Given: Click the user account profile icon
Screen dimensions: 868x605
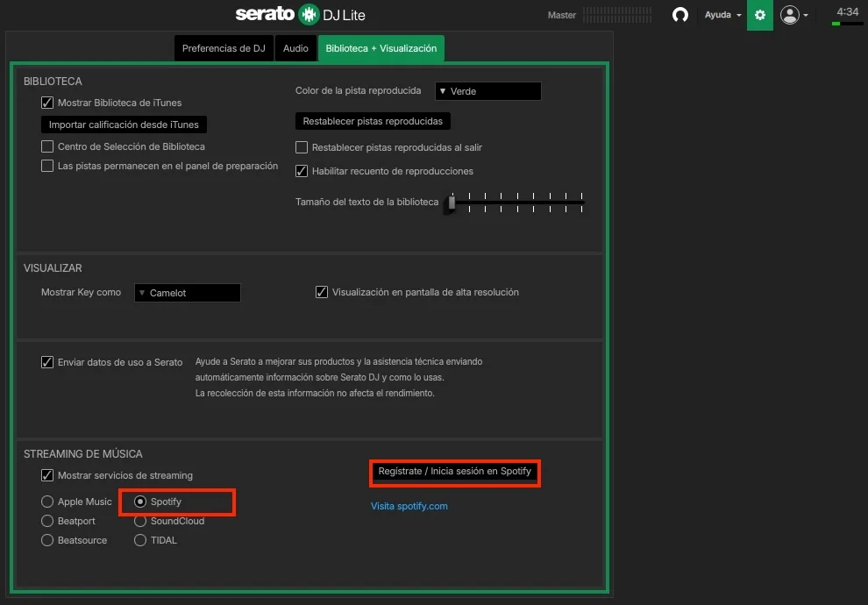Looking at the screenshot, I should pyautogui.click(x=788, y=15).
